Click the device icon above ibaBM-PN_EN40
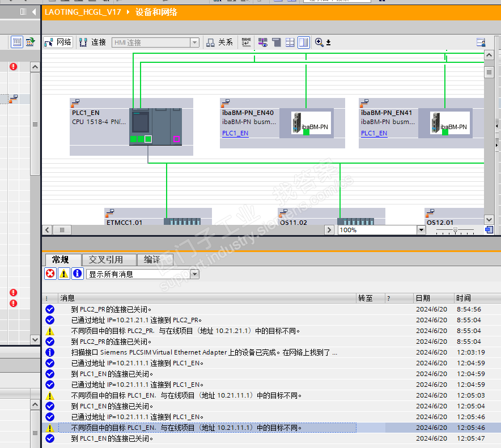The image size is (501, 448). 226,103
